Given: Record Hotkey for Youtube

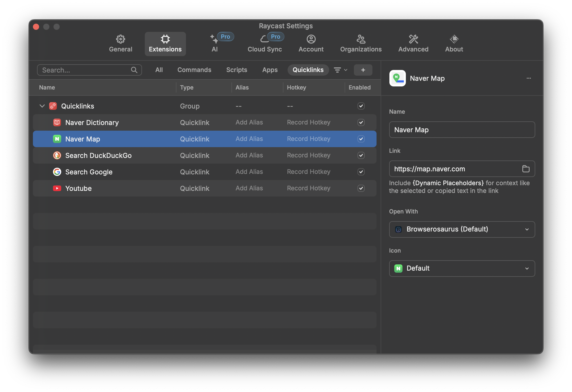Looking at the screenshot, I should point(309,188).
